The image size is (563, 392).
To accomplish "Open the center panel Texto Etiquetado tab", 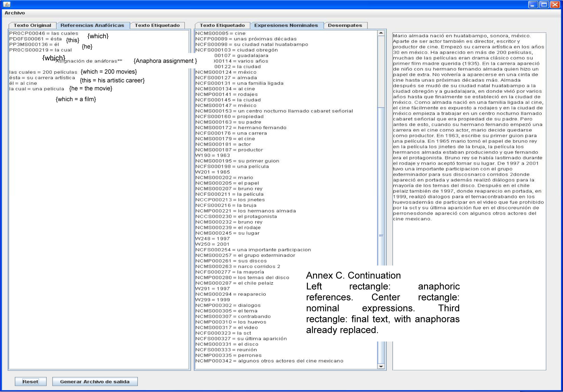I will click(x=222, y=25).
